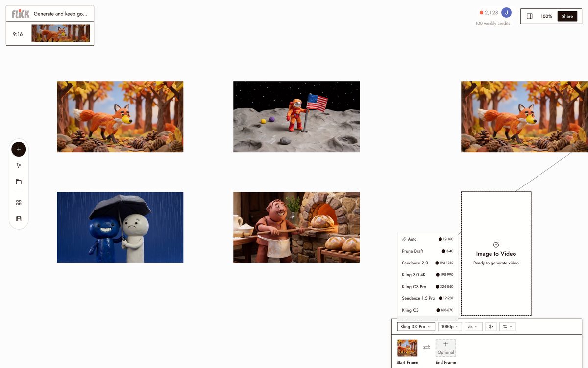The image size is (588, 368).
Task: Click the Start Frame fox thumbnail
Action: click(x=408, y=348)
